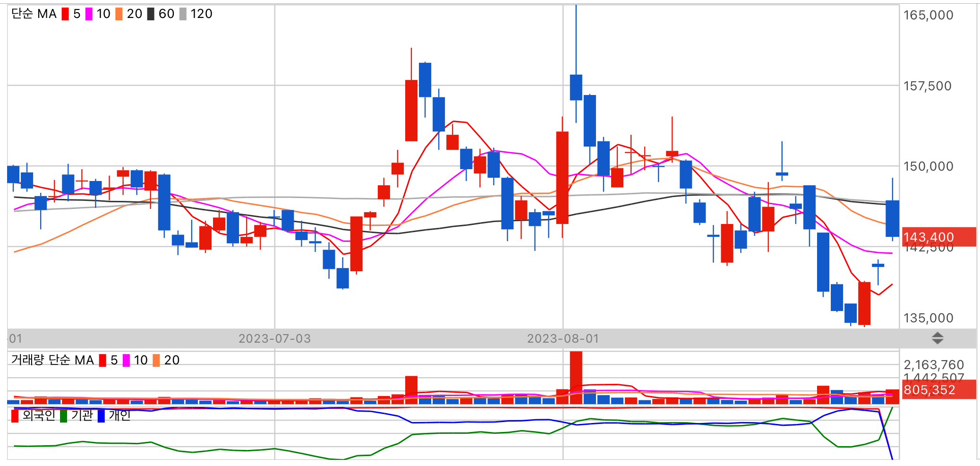Click the current volume tag 805,352
Image resolution: width=980 pixels, height=466 pixels.
pos(939,390)
